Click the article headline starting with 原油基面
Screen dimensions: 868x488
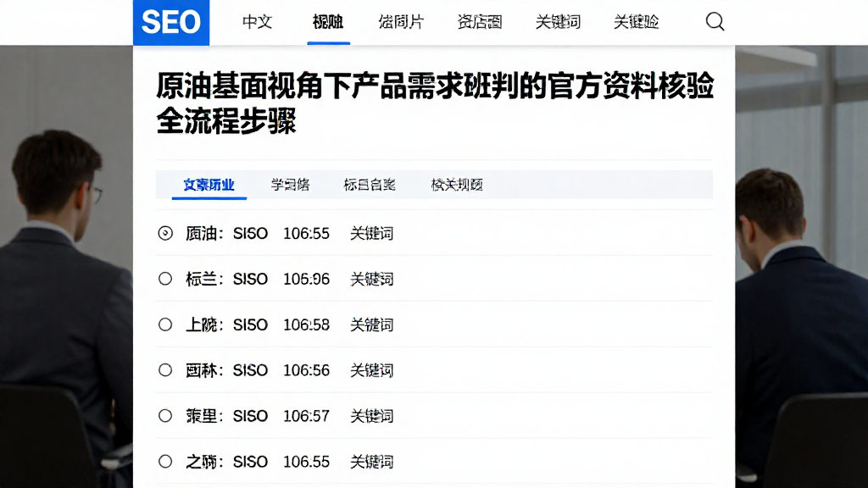(435, 103)
